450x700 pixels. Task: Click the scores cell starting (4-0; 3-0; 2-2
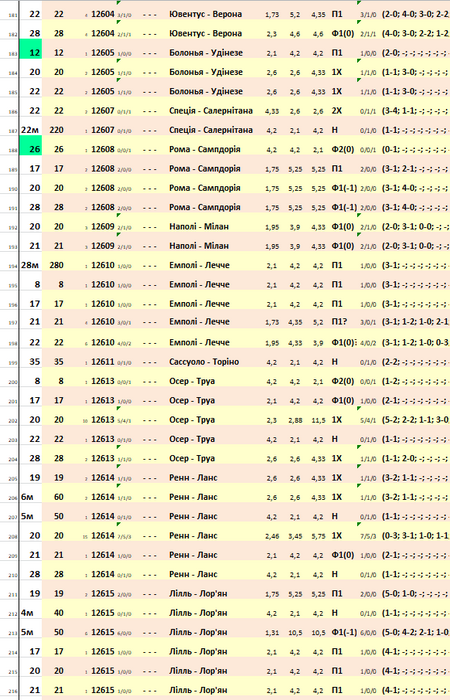(415, 33)
